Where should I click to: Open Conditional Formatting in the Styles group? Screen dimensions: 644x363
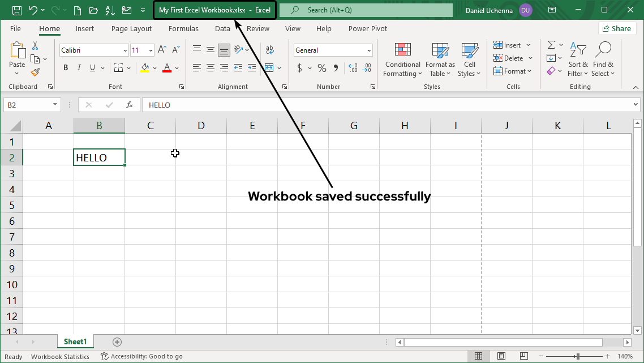[x=402, y=59]
